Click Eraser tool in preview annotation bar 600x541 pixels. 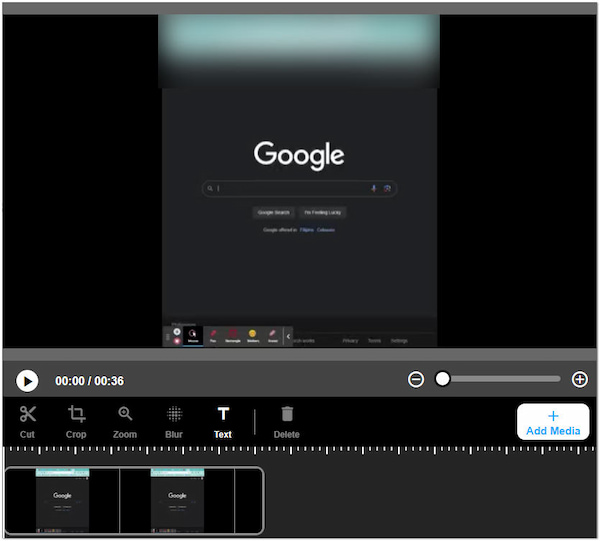tap(272, 336)
